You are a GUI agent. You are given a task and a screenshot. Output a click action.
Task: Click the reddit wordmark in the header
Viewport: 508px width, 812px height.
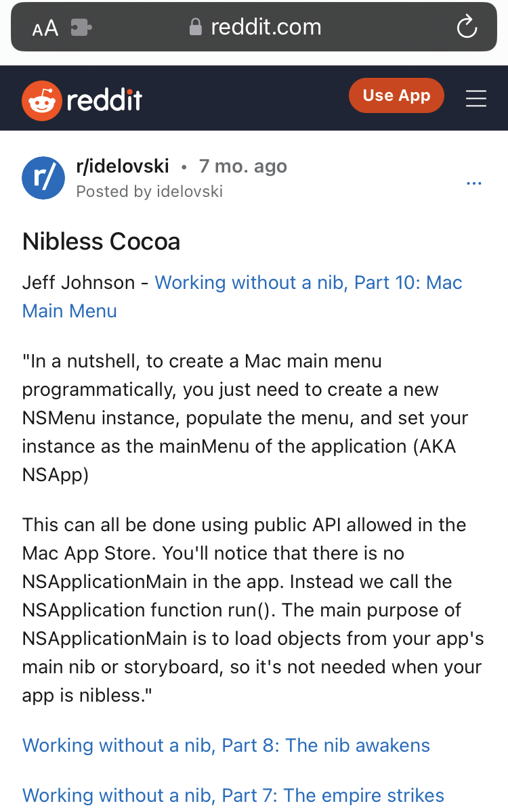tap(105, 99)
